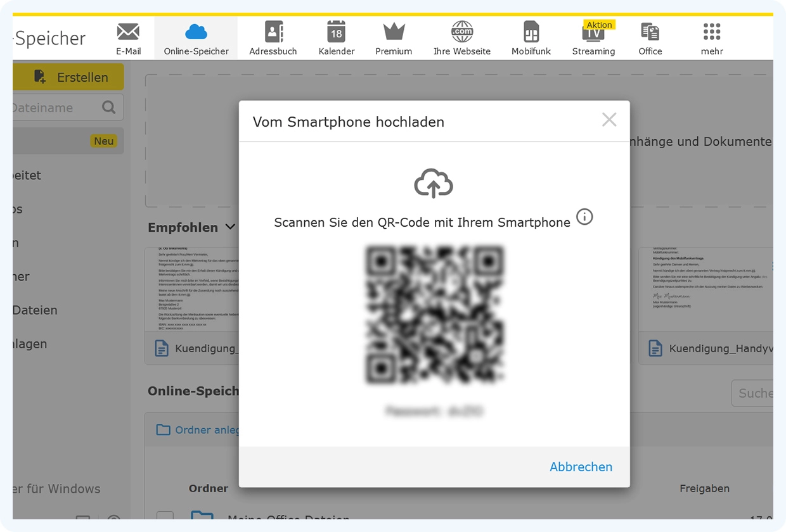The width and height of the screenshot is (786, 532).
Task: Open the Office icon
Action: click(x=650, y=31)
